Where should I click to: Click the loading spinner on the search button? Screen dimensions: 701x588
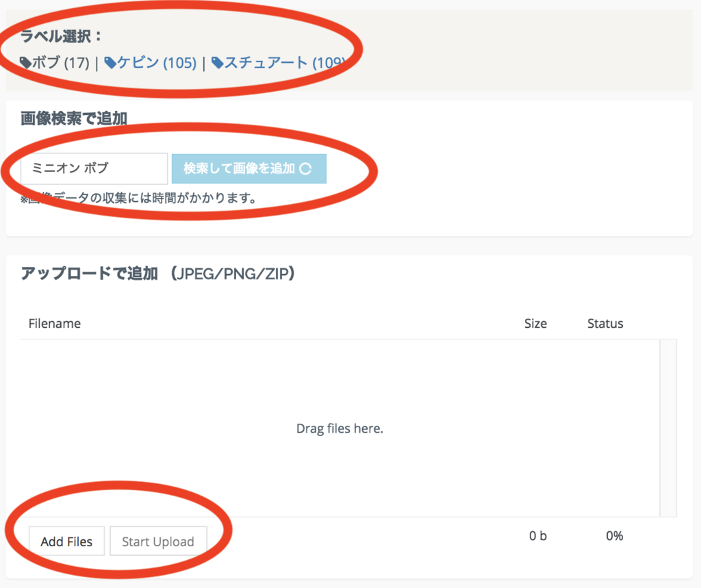click(305, 168)
